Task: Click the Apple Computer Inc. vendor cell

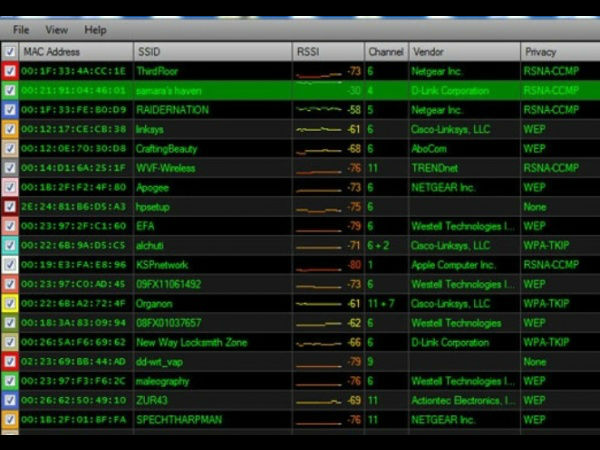Action: point(453,265)
